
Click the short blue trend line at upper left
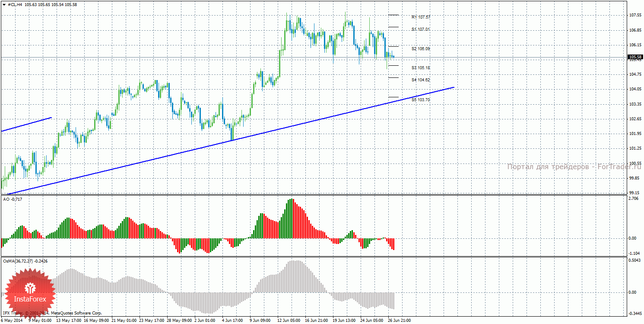pos(27,124)
